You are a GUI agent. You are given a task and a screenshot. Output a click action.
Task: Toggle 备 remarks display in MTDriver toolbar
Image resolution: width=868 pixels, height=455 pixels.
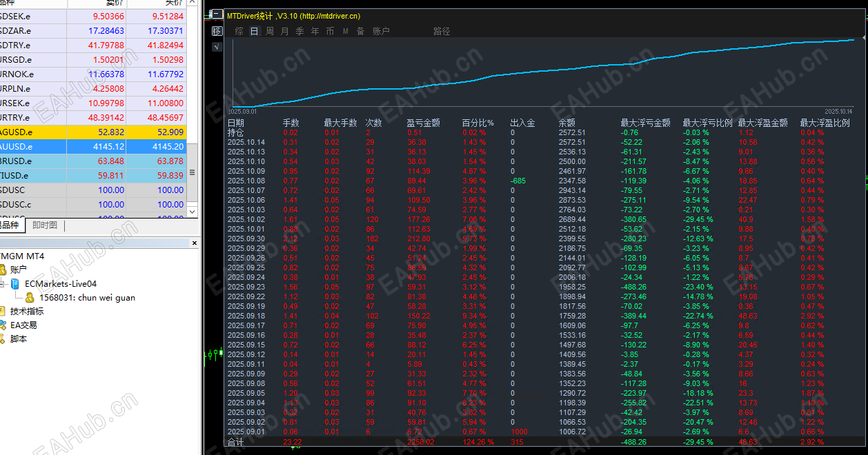click(360, 30)
